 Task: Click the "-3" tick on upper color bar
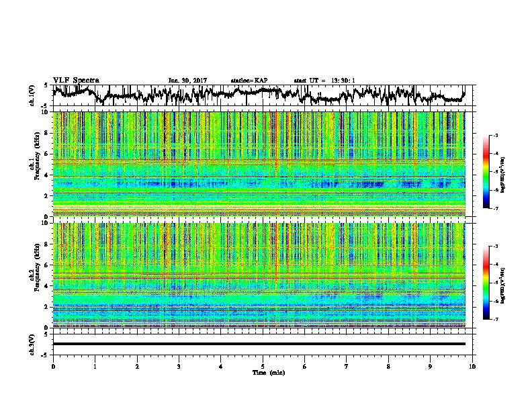(495, 135)
